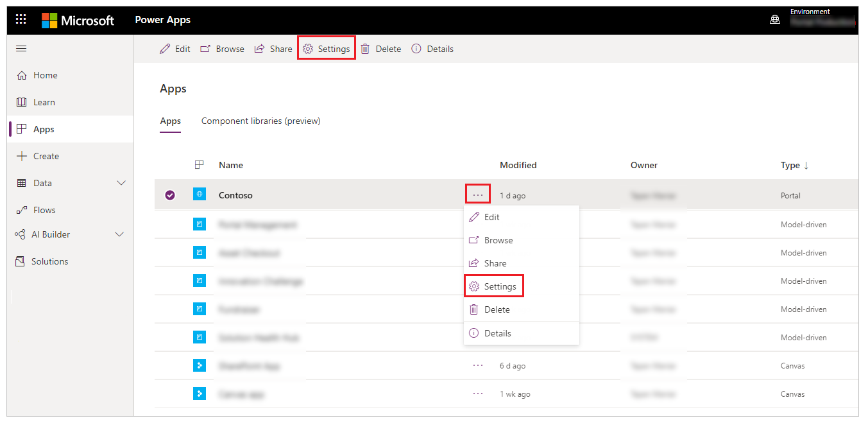This screenshot has width=868, height=425.
Task: Expand the Data section chevron
Action: coord(121,183)
